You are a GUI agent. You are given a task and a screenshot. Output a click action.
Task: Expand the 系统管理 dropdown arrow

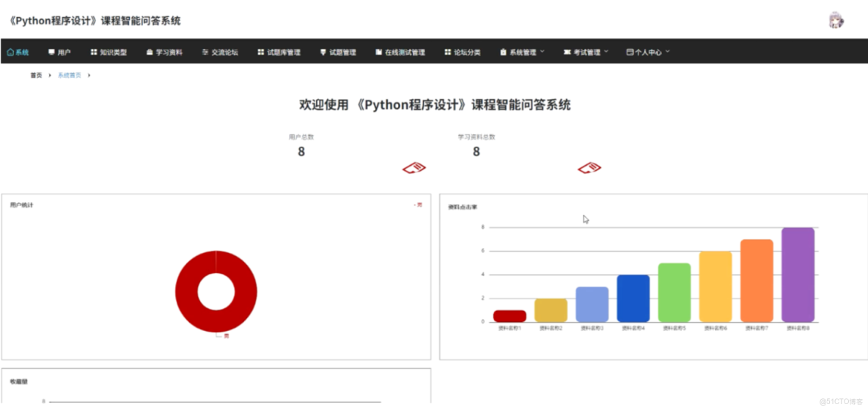point(542,52)
